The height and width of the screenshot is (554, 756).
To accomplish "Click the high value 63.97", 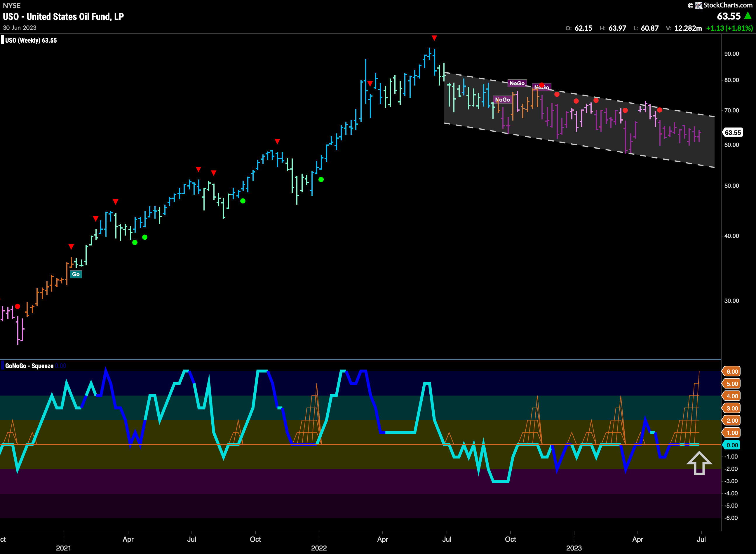I will [617, 28].
